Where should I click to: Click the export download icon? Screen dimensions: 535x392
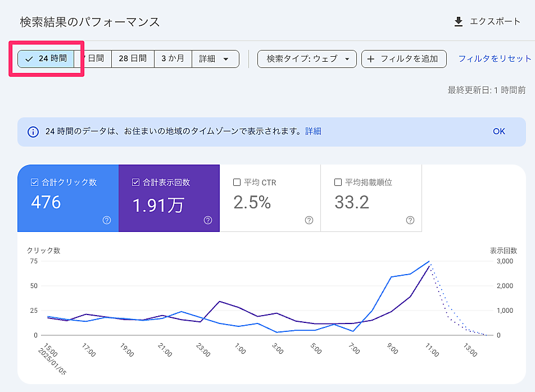[459, 22]
